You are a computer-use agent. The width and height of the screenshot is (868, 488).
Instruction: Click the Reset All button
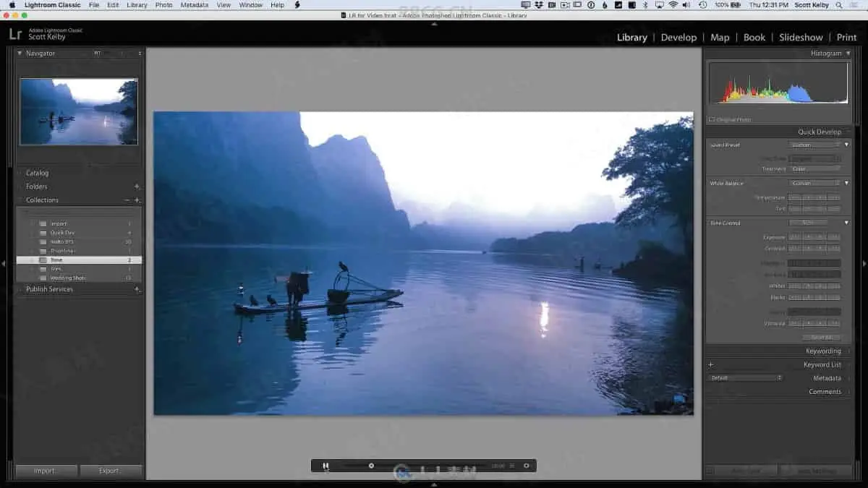[822, 337]
